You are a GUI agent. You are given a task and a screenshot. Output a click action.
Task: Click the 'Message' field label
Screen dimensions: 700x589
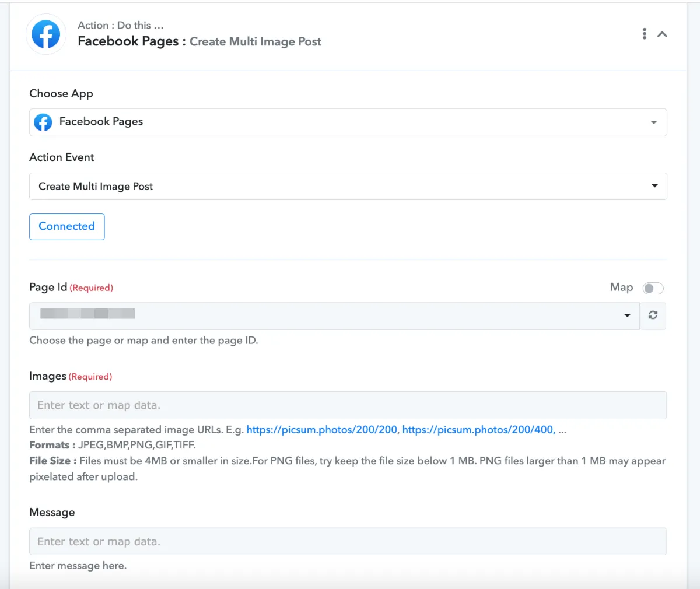[52, 512]
